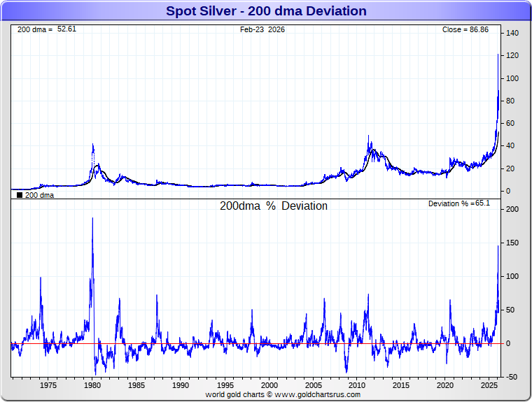Viewport: 532px width, 402px height.
Task: Click the 20 price axis label
Action: 510,168
